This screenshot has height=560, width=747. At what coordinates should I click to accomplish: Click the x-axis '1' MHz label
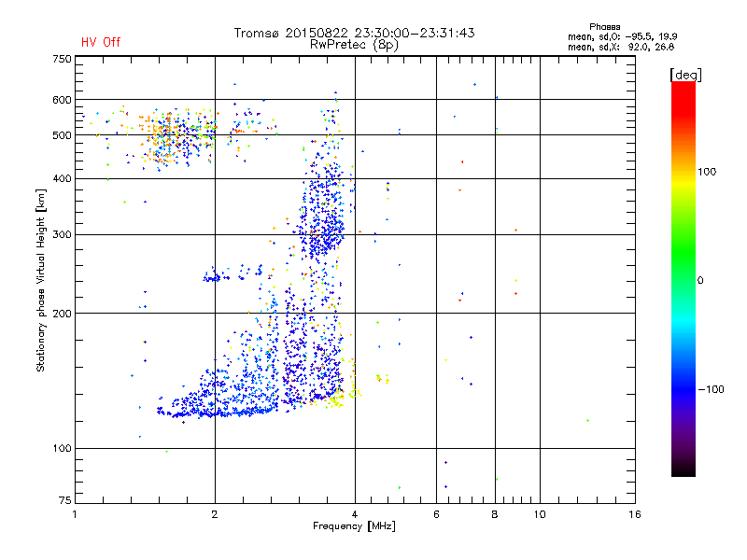click(x=75, y=514)
